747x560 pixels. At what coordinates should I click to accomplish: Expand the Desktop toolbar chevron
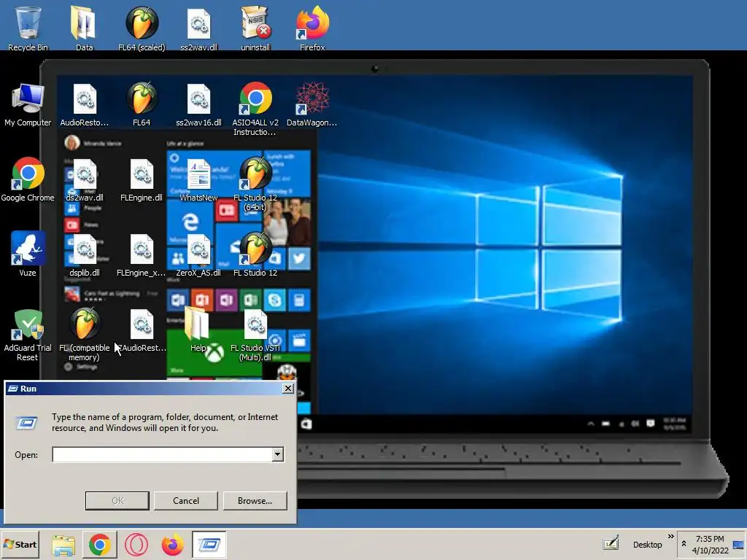click(671, 537)
